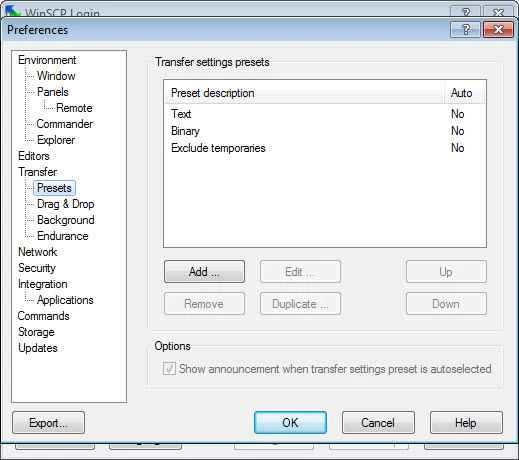Viewport: 519px width, 460px height.
Task: Click the Preset description column header
Action: [305, 93]
